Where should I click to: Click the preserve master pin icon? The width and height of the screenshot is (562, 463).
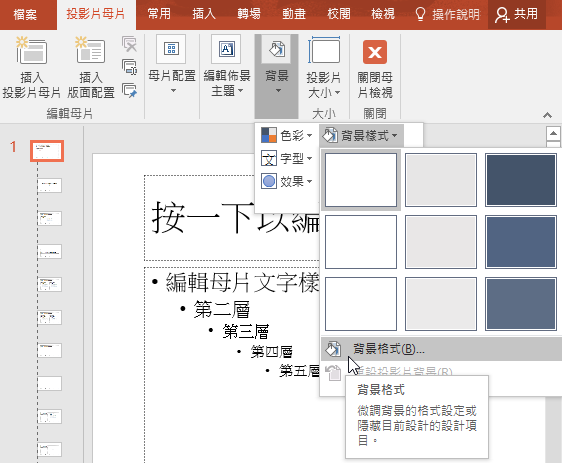129,90
